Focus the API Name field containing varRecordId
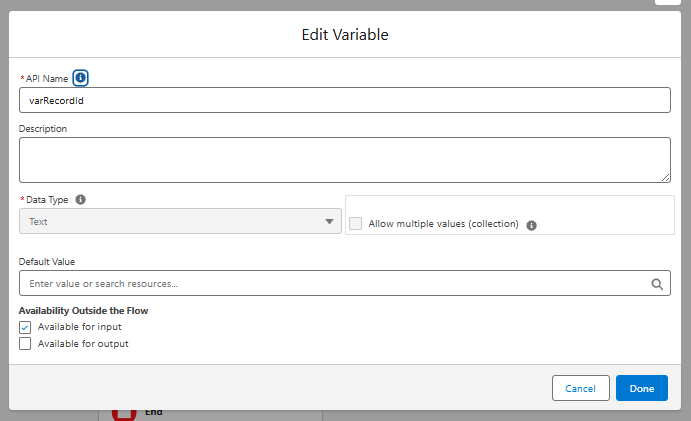Image resolution: width=691 pixels, height=421 pixels. pyautogui.click(x=345, y=100)
